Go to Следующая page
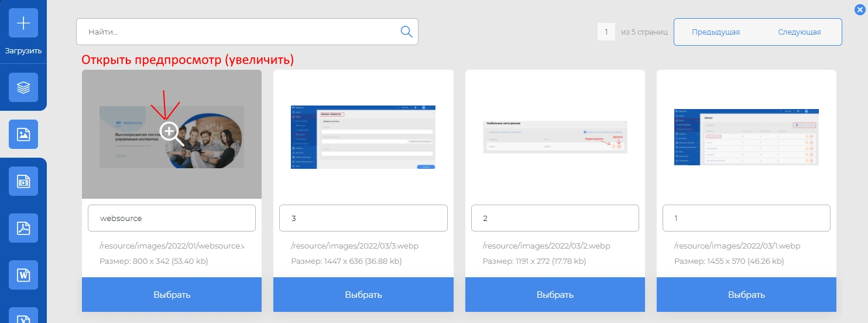Viewport: 868px width, 323px height. (799, 32)
